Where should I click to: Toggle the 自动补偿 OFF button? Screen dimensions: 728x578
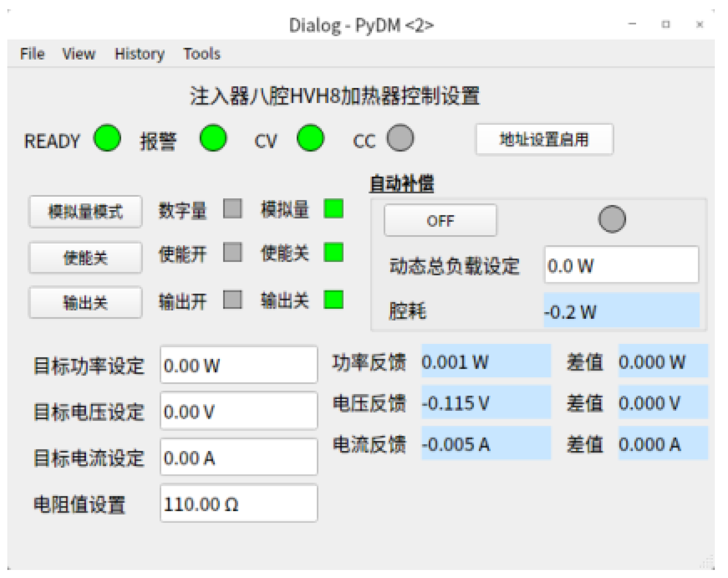pyautogui.click(x=440, y=221)
